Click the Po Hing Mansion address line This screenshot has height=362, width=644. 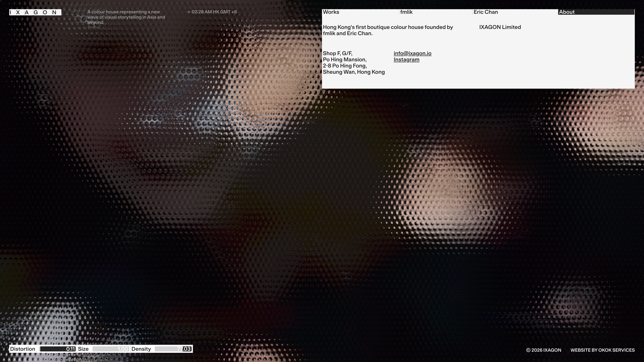(x=345, y=60)
